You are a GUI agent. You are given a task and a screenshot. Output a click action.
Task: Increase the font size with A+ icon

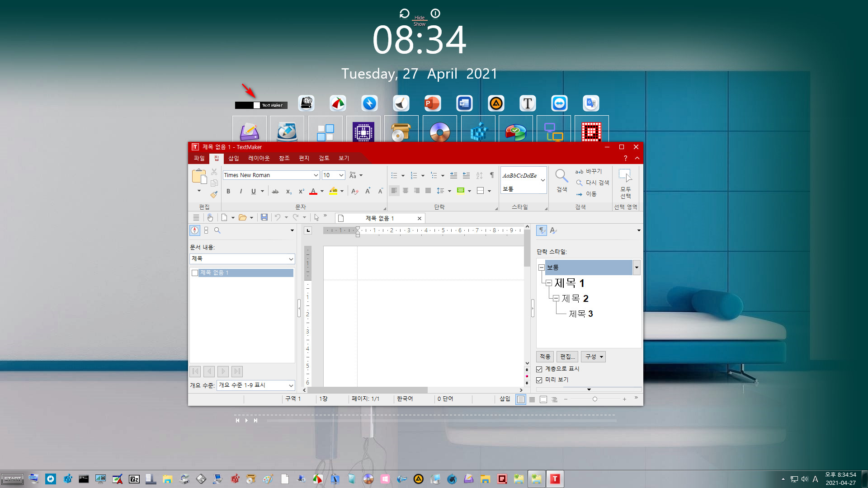(368, 191)
